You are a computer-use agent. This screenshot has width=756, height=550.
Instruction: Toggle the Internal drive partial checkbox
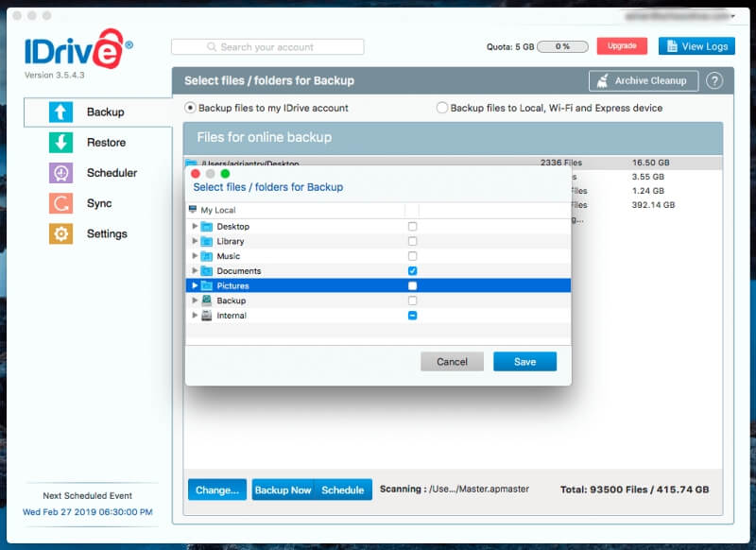point(412,316)
